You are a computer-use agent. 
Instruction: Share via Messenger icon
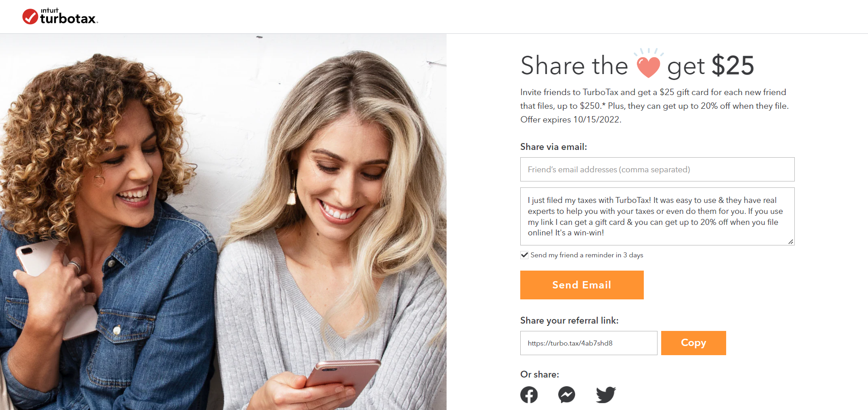point(566,395)
